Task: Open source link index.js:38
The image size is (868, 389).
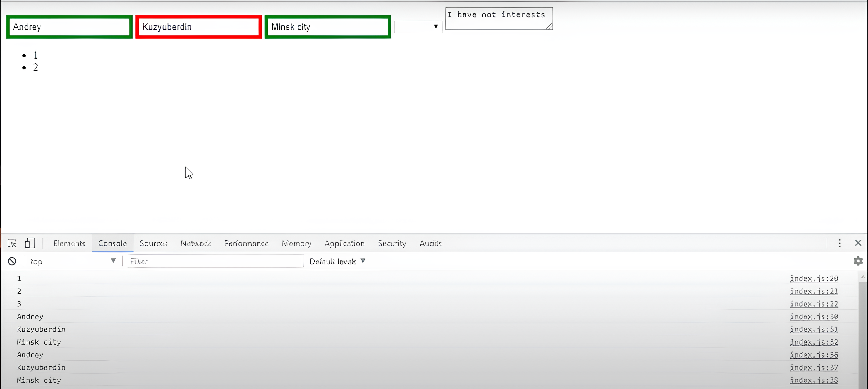Action: (x=814, y=380)
